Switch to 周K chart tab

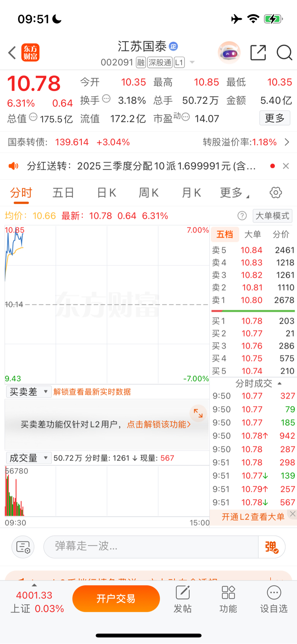coord(149,193)
